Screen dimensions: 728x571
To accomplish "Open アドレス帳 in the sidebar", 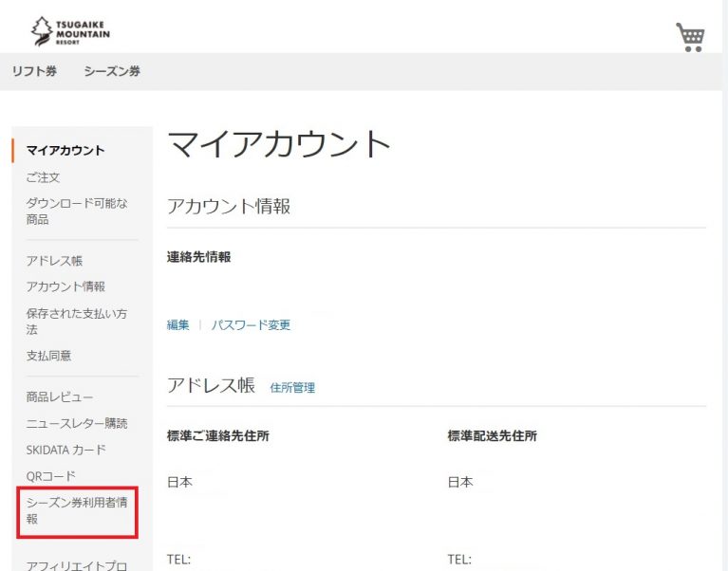I will 54,260.
